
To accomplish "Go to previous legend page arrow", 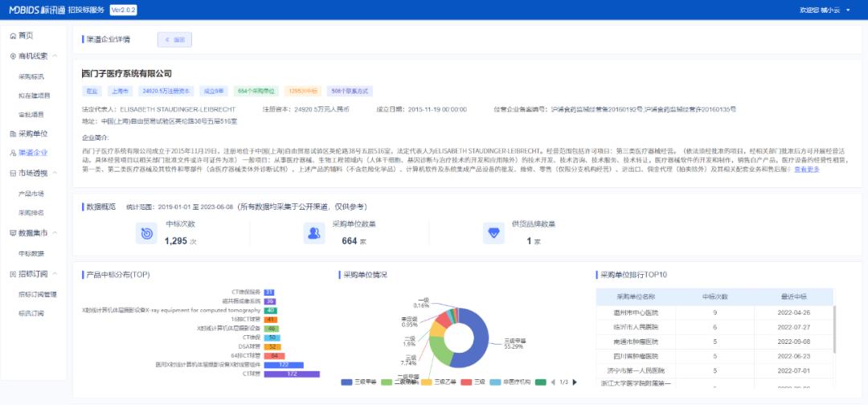I will point(552,382).
